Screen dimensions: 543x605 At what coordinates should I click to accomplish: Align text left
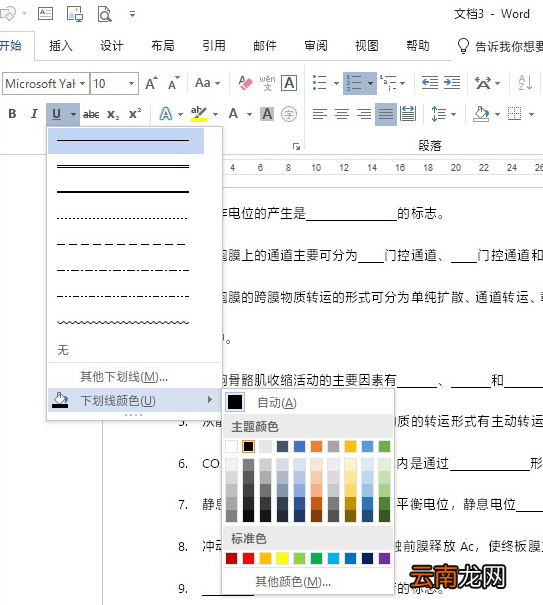(320, 114)
